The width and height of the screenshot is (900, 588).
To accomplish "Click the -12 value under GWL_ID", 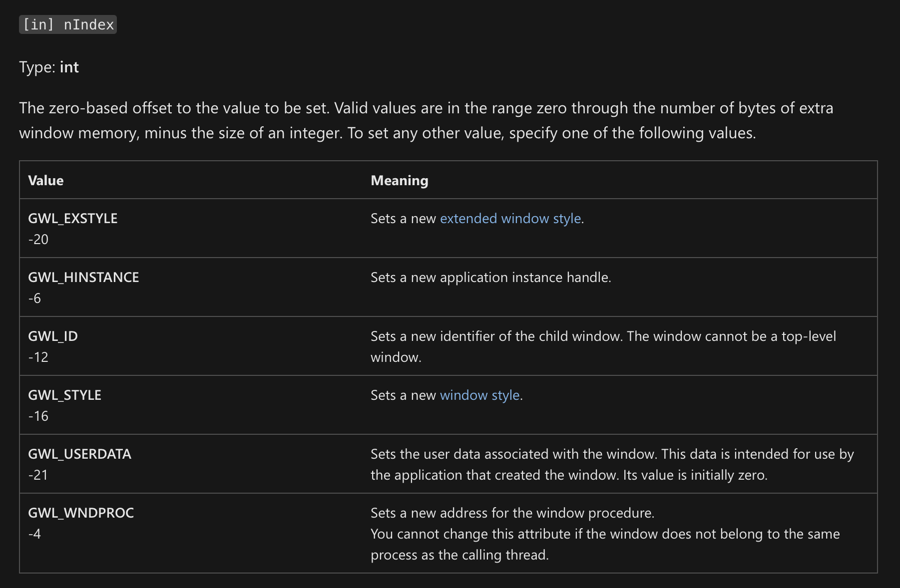I will click(38, 357).
